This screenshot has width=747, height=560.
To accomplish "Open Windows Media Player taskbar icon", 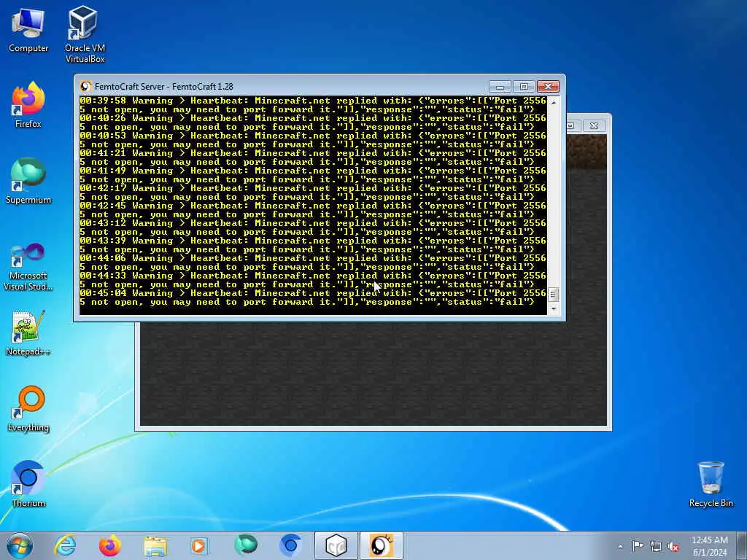I will (200, 545).
